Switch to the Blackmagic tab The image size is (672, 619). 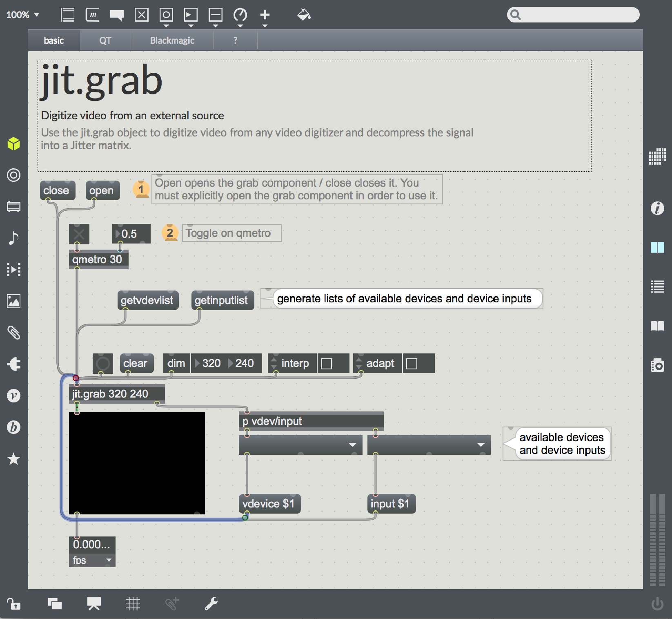click(x=172, y=40)
